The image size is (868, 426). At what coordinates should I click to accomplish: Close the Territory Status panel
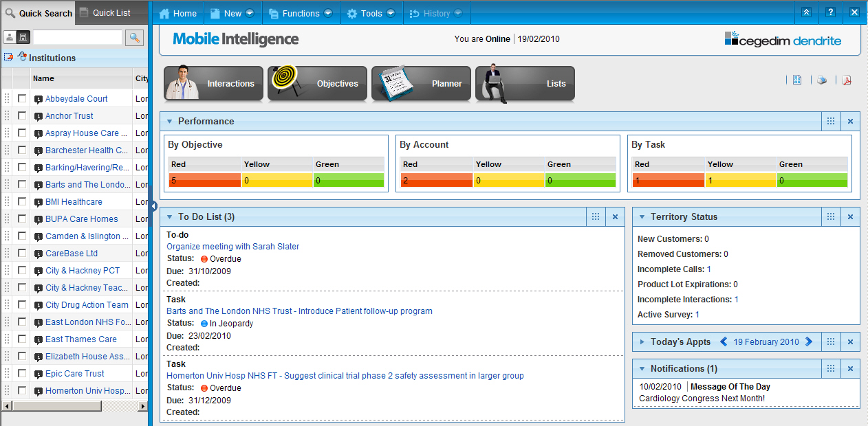(x=850, y=216)
